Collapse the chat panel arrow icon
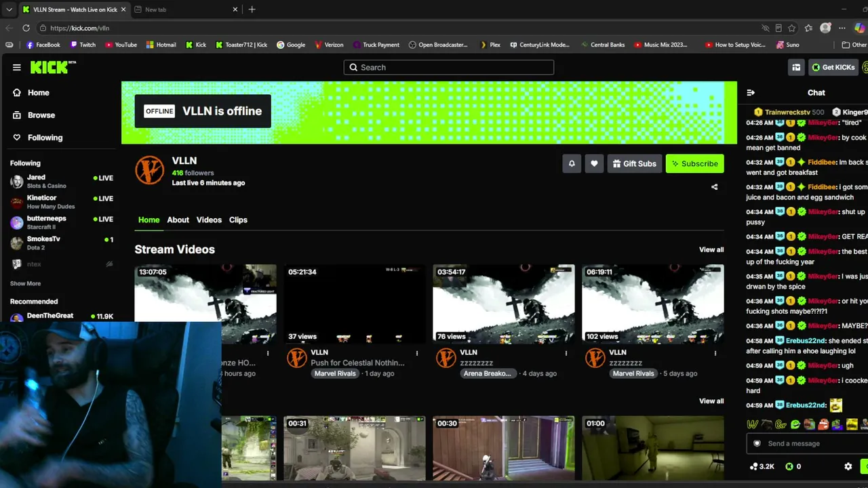Image resolution: width=868 pixels, height=488 pixels. (x=751, y=93)
